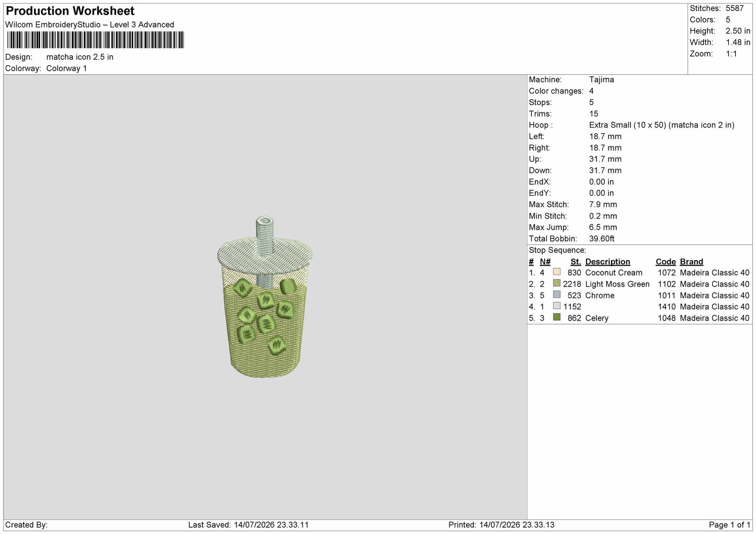The height and width of the screenshot is (534, 756).
Task: Click the 'Brand' column header
Action: [x=692, y=262]
